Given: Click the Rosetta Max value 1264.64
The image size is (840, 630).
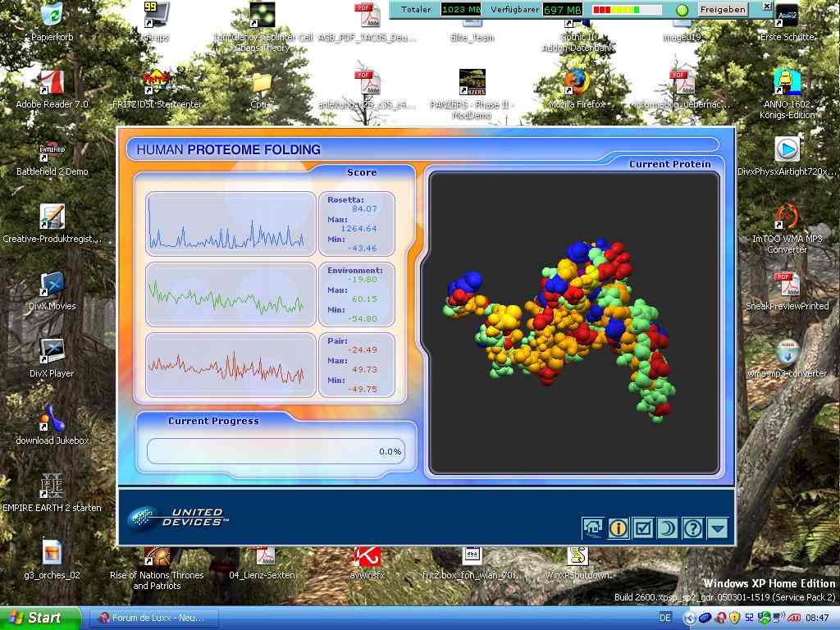Looking at the screenshot, I should click(x=358, y=229).
